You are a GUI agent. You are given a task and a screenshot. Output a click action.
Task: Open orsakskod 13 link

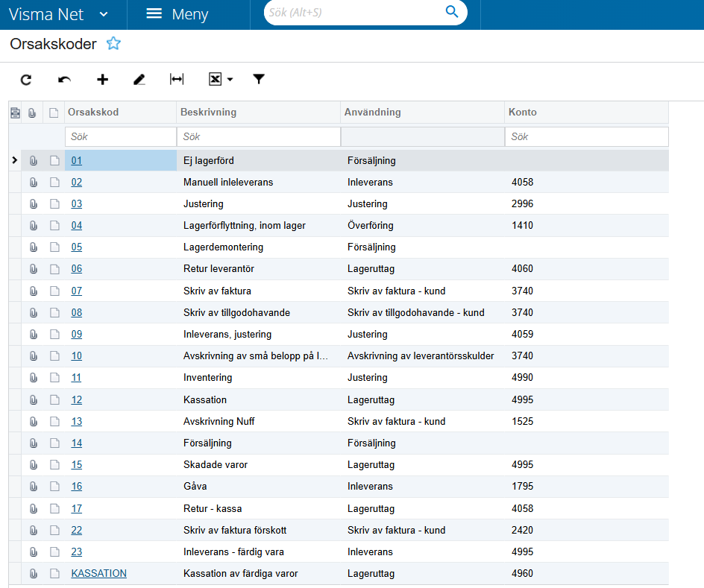click(x=76, y=421)
